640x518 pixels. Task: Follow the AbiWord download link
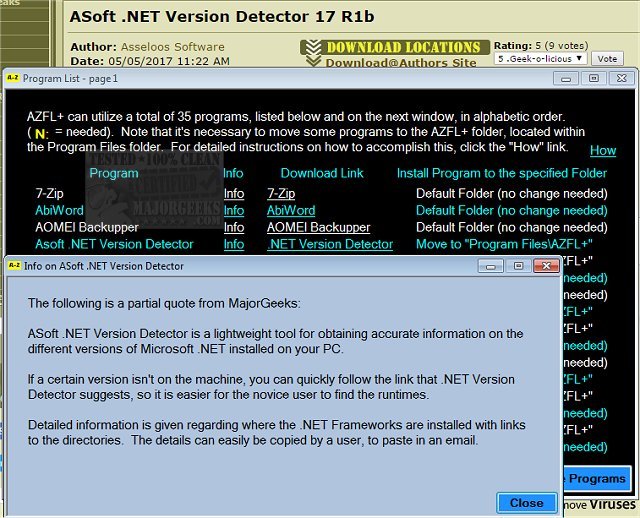pyautogui.click(x=291, y=210)
